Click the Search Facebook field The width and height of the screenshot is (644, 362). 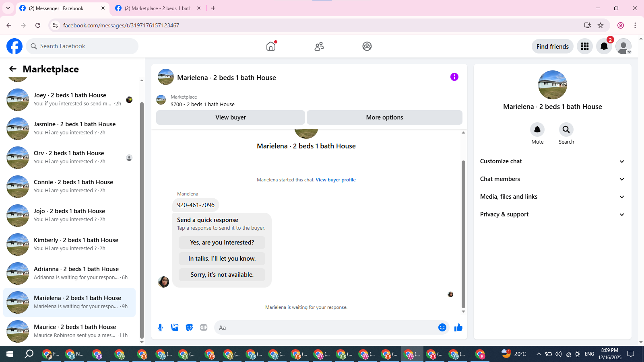click(82, 46)
